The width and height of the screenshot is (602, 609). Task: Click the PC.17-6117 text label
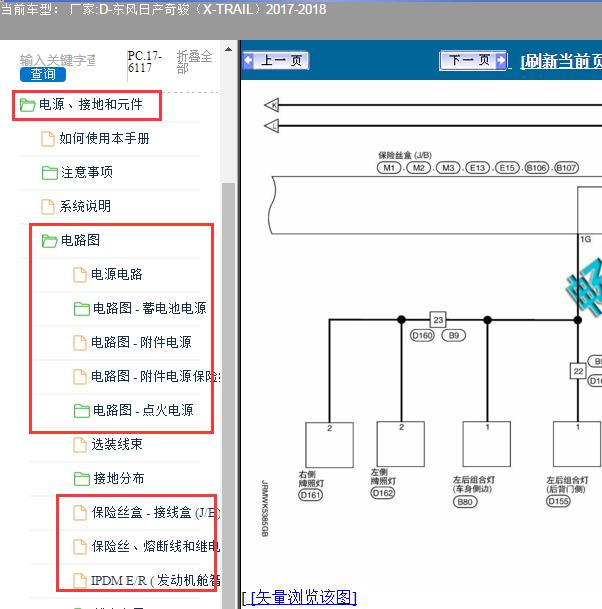point(144,62)
